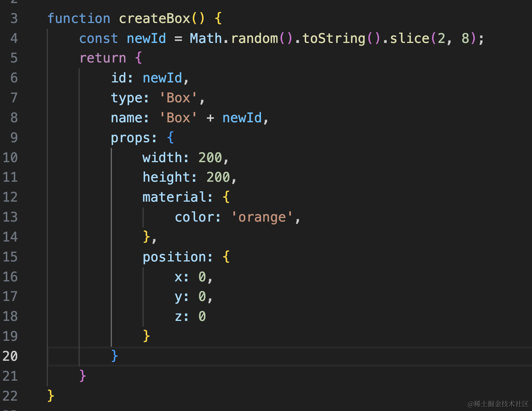Click the 'name' property key
Viewport: 532px width, 411px height.
pyautogui.click(x=126, y=118)
